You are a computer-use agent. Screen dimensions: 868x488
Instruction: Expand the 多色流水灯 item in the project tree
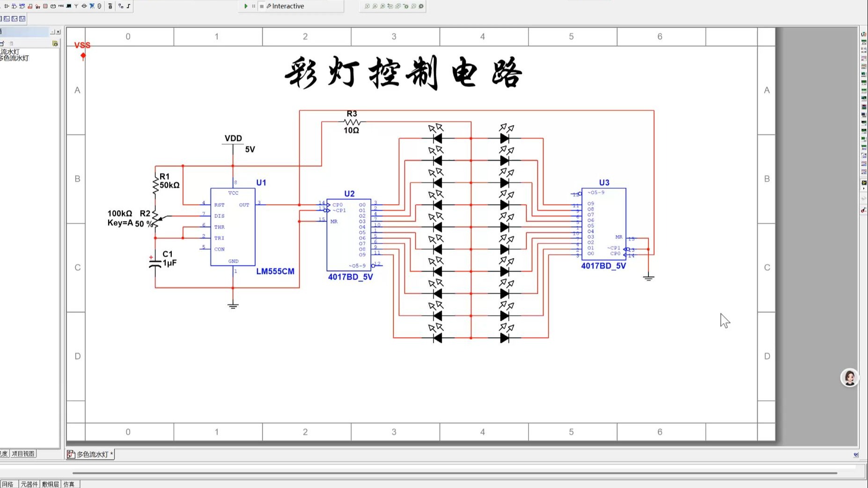click(15, 58)
